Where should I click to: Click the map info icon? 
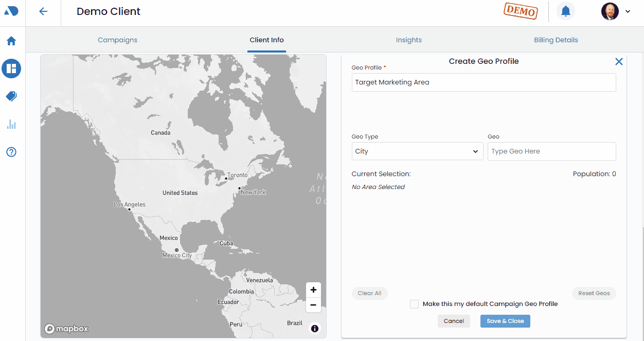click(x=315, y=328)
